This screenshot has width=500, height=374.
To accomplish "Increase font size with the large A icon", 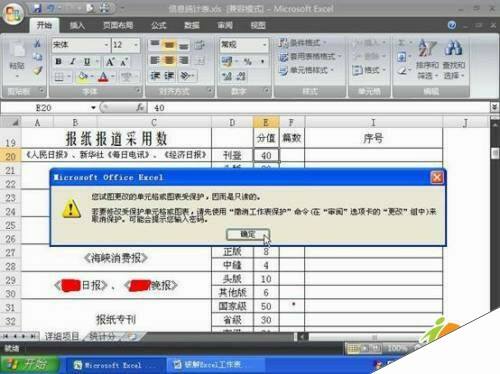I will pyautogui.click(x=110, y=62).
